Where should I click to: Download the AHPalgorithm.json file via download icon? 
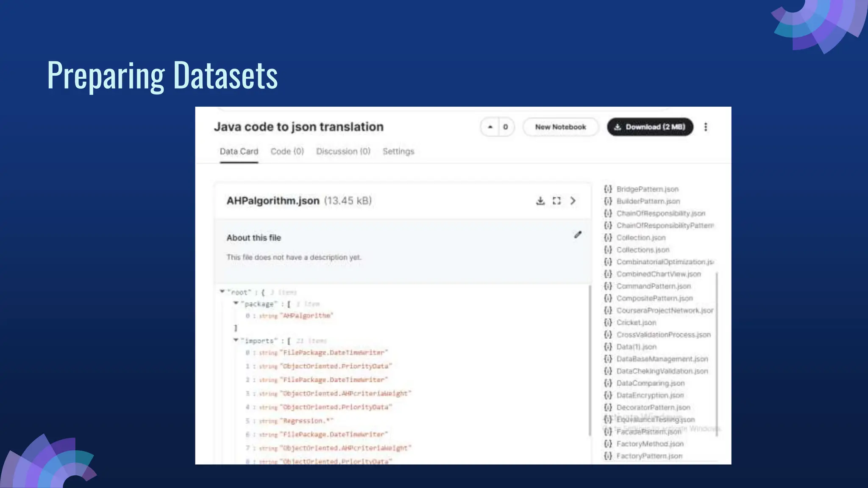540,201
